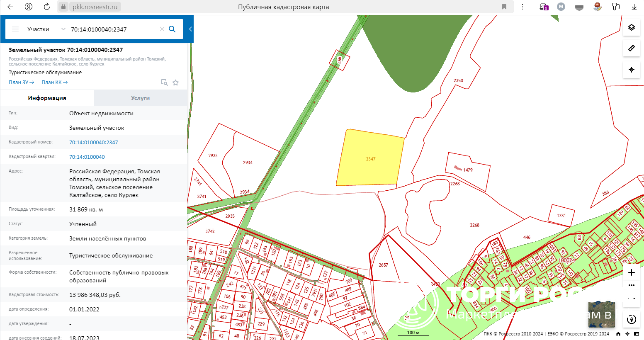
Task: Click the pkk.rosreestr.ru address field
Action: 95,7
